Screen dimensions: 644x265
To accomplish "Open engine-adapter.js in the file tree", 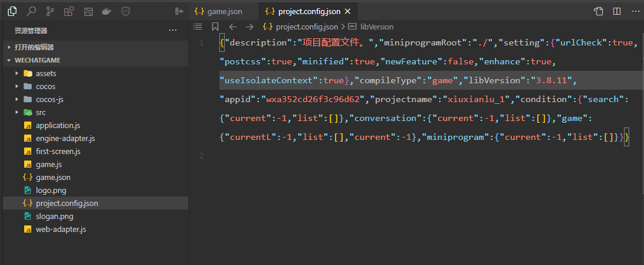I will tap(65, 138).
